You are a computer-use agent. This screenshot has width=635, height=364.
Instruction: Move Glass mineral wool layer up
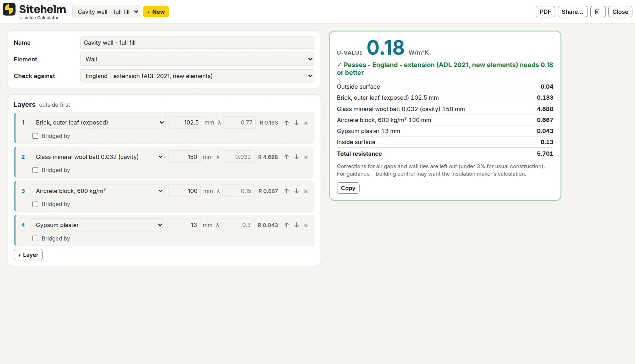tap(287, 157)
